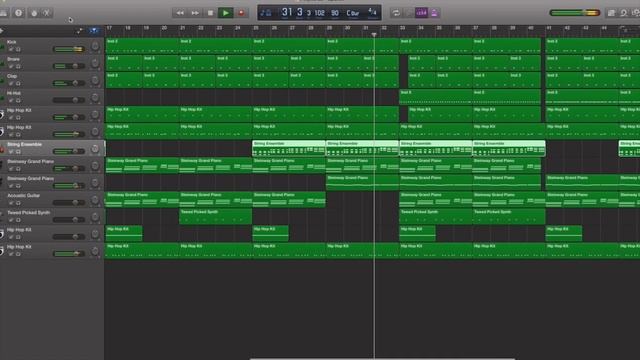Click the Tweed Picked Synth pan knob
640x360 pixels.
[95, 217]
